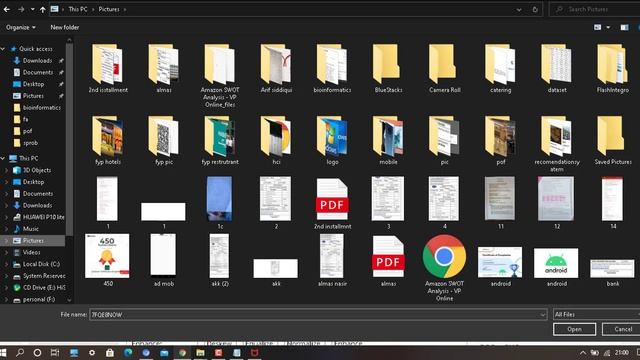
Task: Select the Saved Pictures folder
Action: tap(613, 140)
